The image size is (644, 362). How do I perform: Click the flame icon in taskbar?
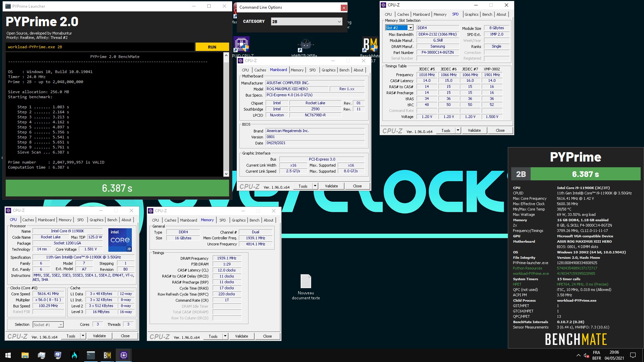74,355
